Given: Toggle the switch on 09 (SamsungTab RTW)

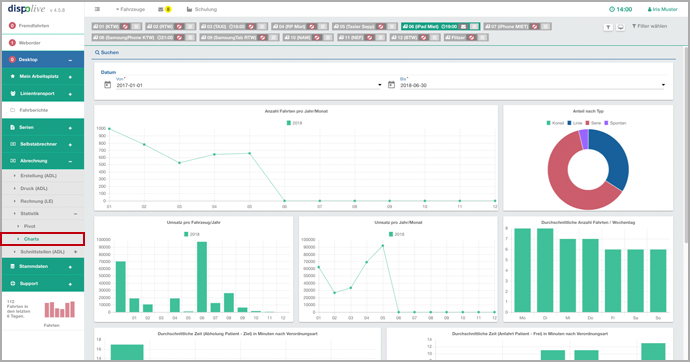Looking at the screenshot, I should (273, 37).
